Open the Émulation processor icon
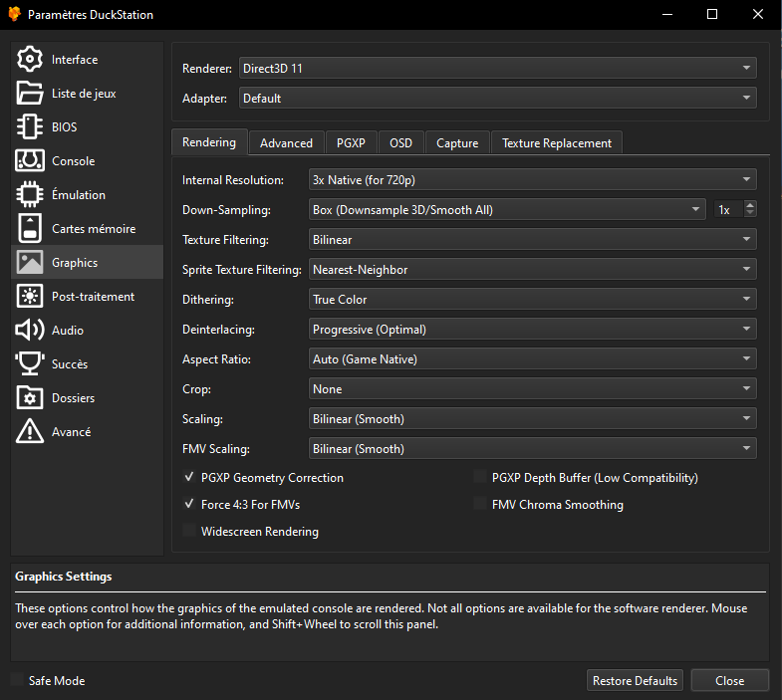The height and width of the screenshot is (700, 782). [x=30, y=194]
